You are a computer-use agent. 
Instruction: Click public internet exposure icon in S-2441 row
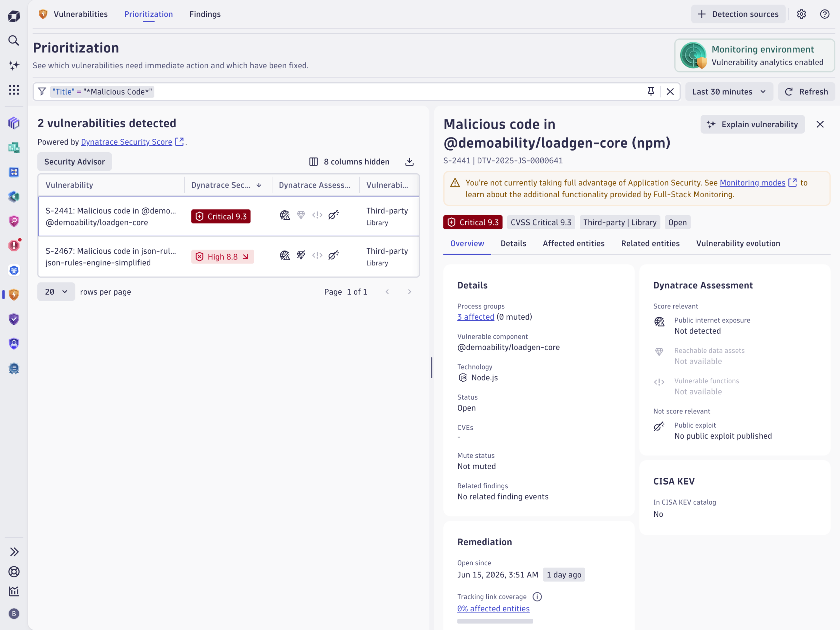(285, 215)
